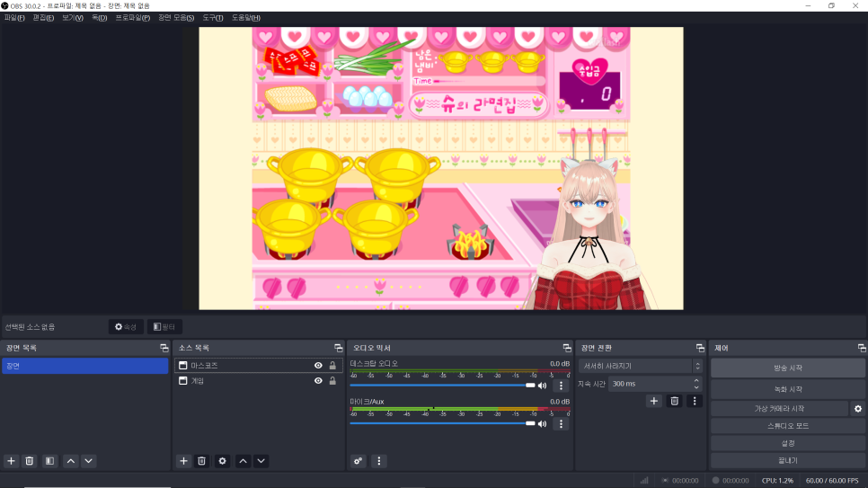Click 녹화 시작 to start recording

[788, 389]
